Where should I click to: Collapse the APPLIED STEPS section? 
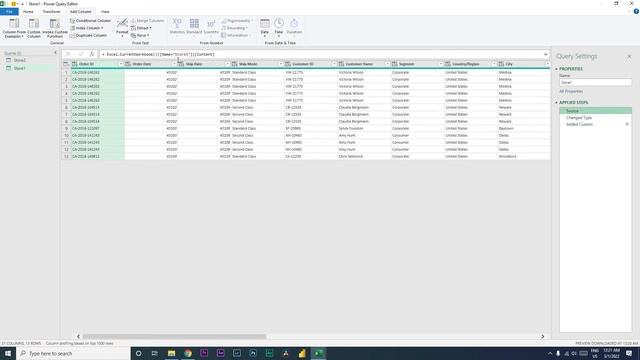[x=556, y=102]
